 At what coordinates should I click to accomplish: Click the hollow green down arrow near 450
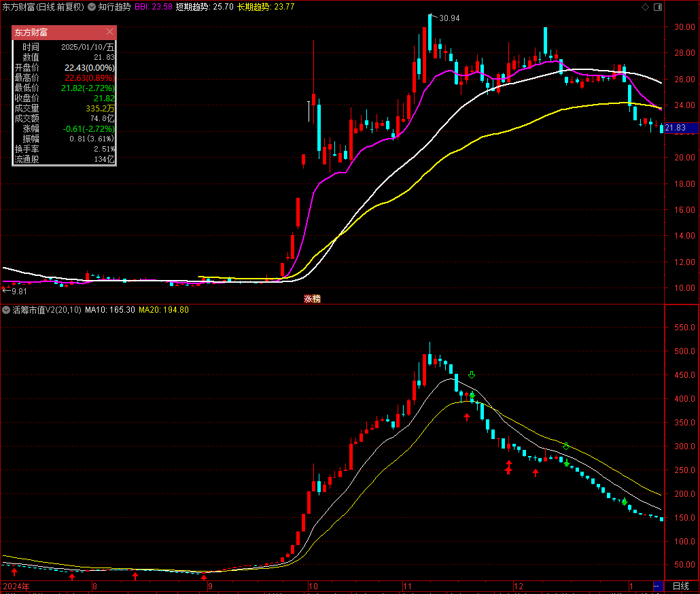pos(472,375)
